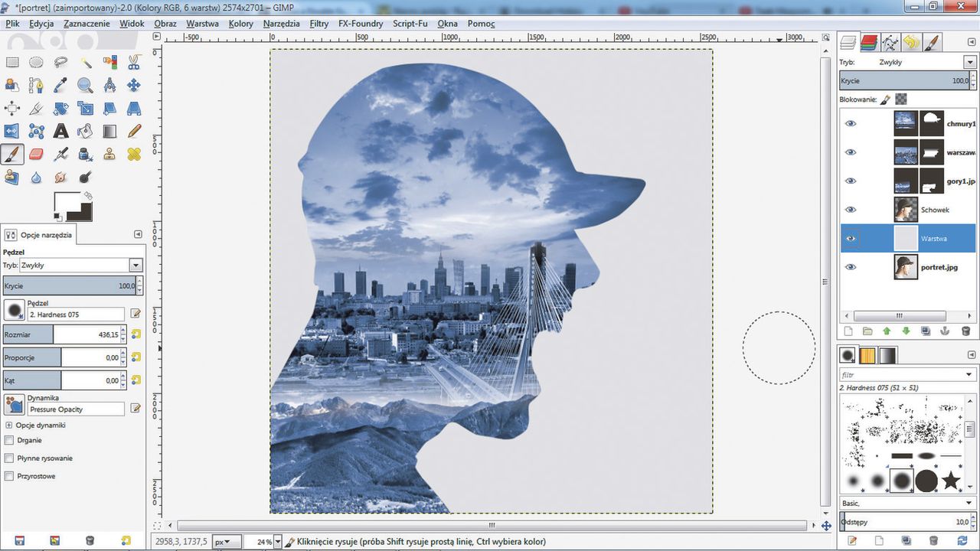Viewport: 980px width, 551px height.
Task: Select the Free Select lasso tool
Action: (x=60, y=63)
